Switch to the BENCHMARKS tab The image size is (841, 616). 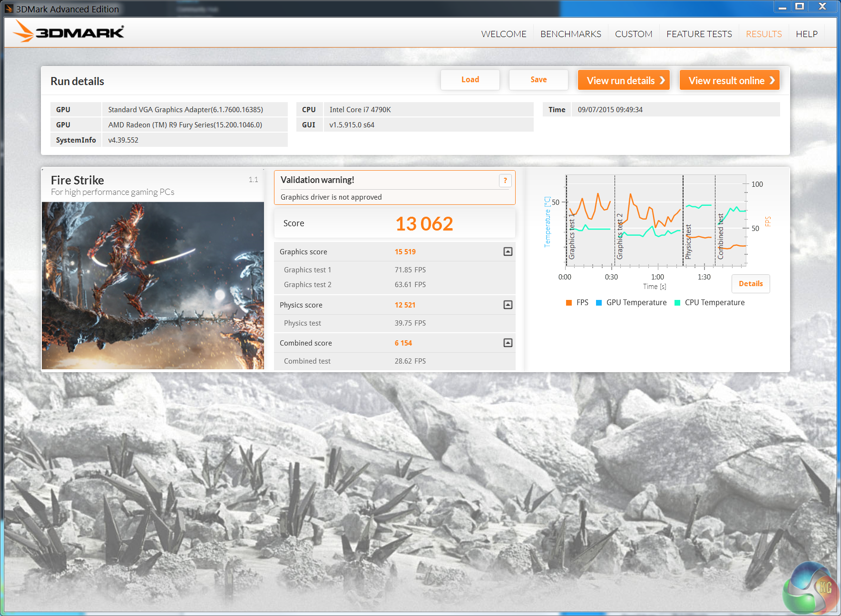click(x=570, y=34)
